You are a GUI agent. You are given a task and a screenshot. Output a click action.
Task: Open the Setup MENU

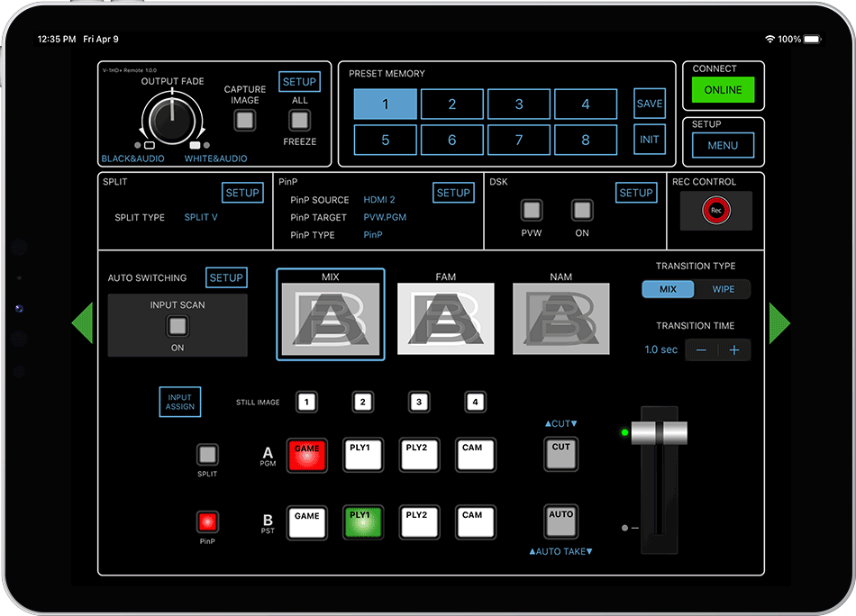click(x=723, y=146)
